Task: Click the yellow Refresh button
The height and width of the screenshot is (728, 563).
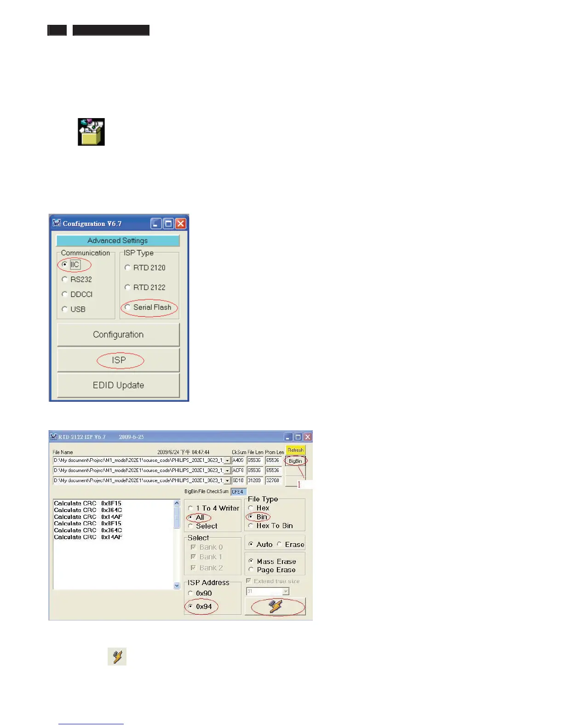Action: click(x=295, y=450)
